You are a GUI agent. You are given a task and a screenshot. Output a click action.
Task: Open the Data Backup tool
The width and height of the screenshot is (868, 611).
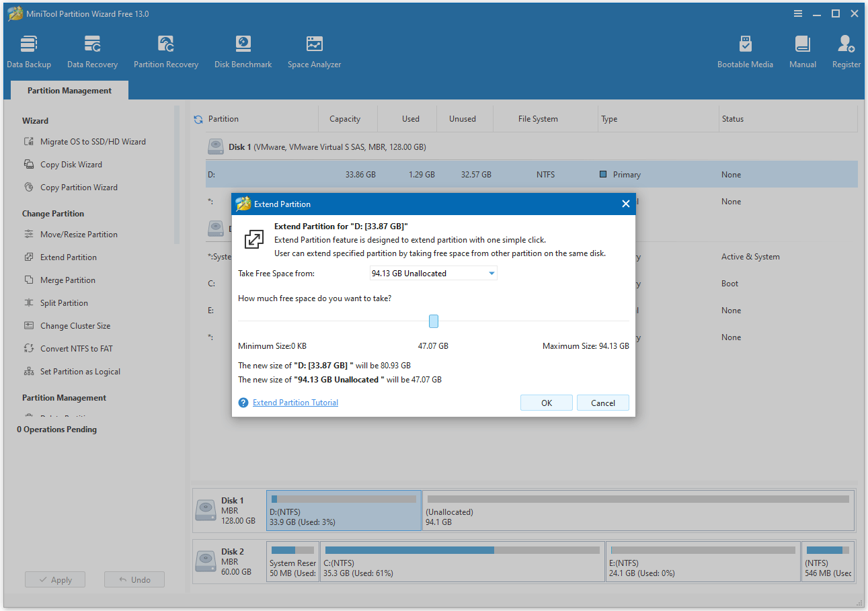29,50
